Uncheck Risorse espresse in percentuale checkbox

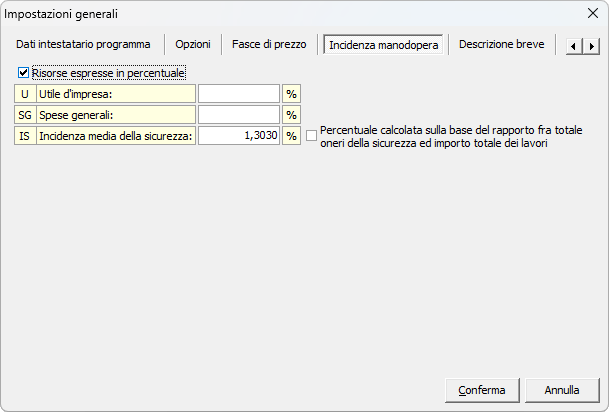[24, 73]
